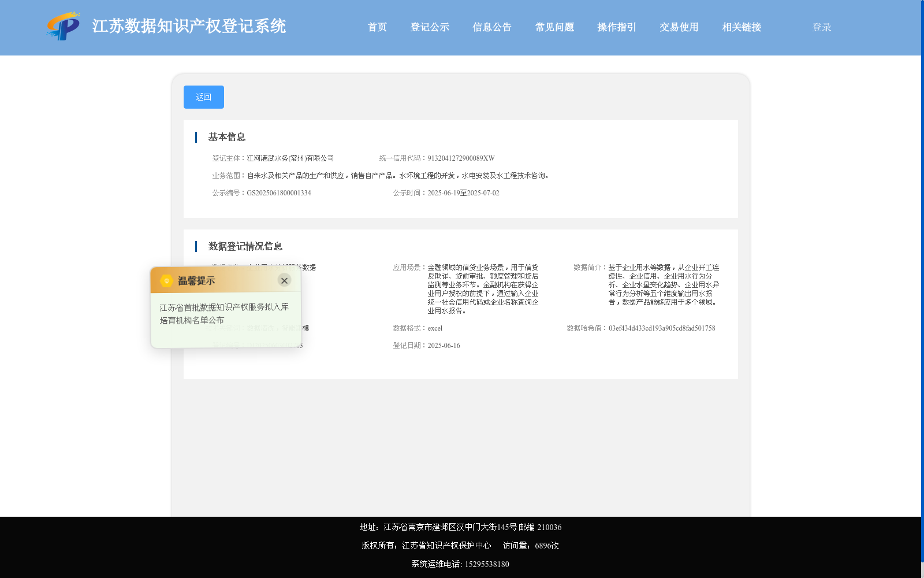The height and width of the screenshot is (578, 924).
Task: Click support phone 15295538180
Action: (x=487, y=564)
